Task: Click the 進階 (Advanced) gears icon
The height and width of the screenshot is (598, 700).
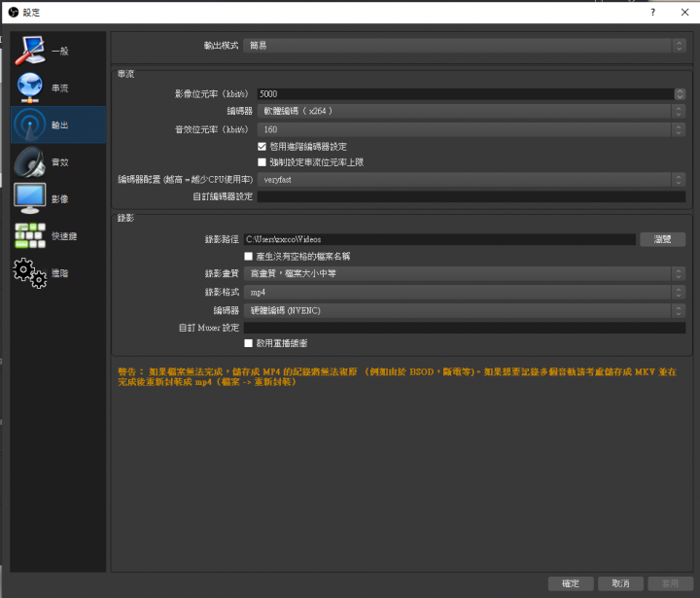Action: [x=29, y=273]
